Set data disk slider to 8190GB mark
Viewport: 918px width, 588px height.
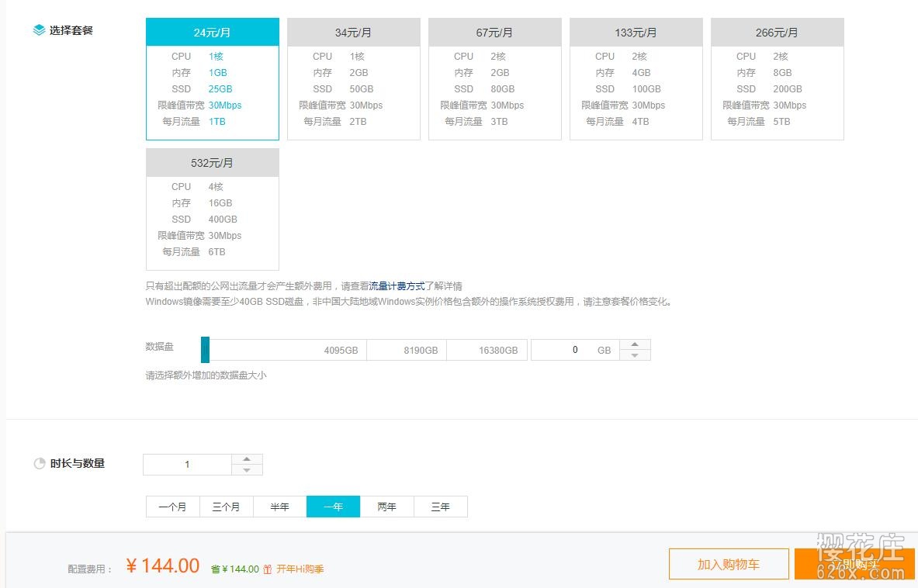click(x=421, y=351)
